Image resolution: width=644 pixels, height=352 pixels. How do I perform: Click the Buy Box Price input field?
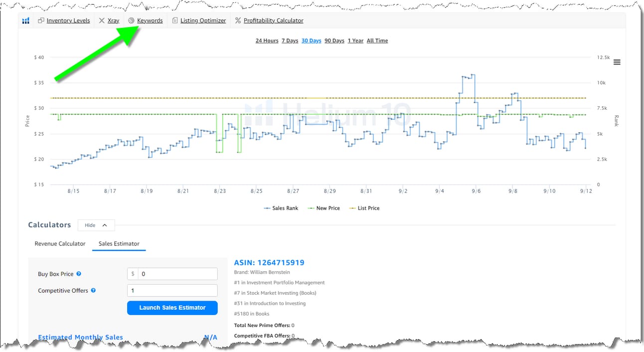click(x=172, y=274)
